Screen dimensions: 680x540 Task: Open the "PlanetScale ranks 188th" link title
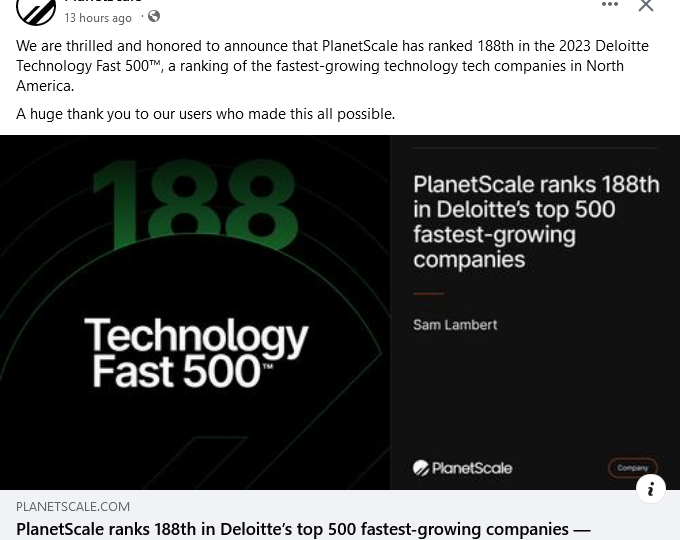[303, 528]
